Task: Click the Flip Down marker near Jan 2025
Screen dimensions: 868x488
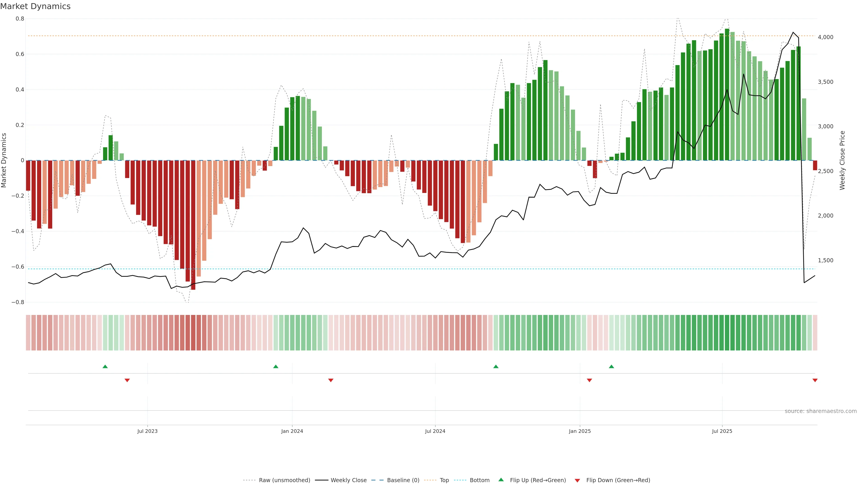Action: coord(589,380)
